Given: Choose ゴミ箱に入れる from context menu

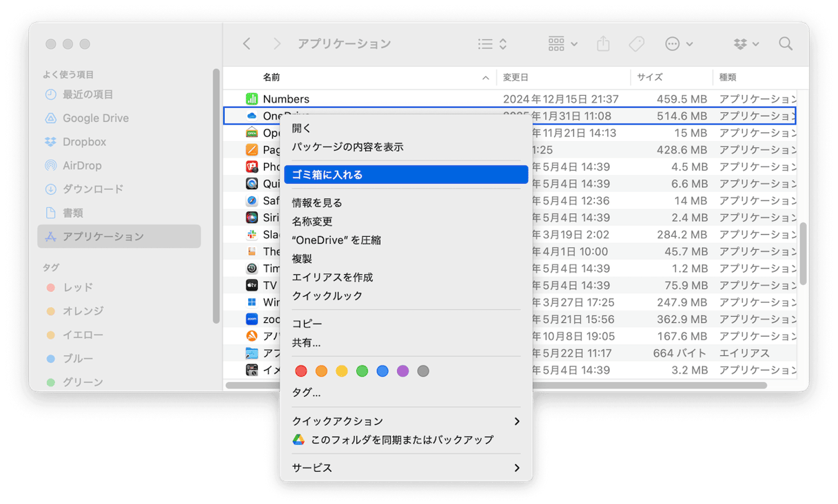Looking at the screenshot, I should [x=405, y=175].
